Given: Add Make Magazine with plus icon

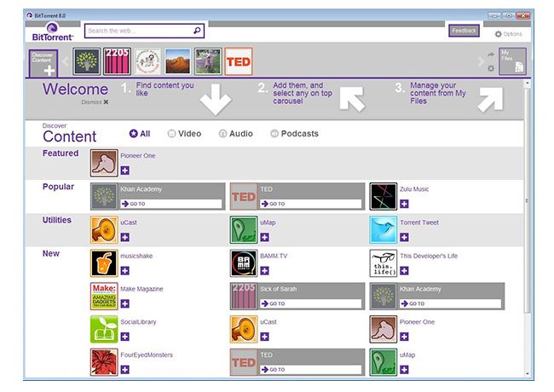Looking at the screenshot, I should click(x=124, y=303).
